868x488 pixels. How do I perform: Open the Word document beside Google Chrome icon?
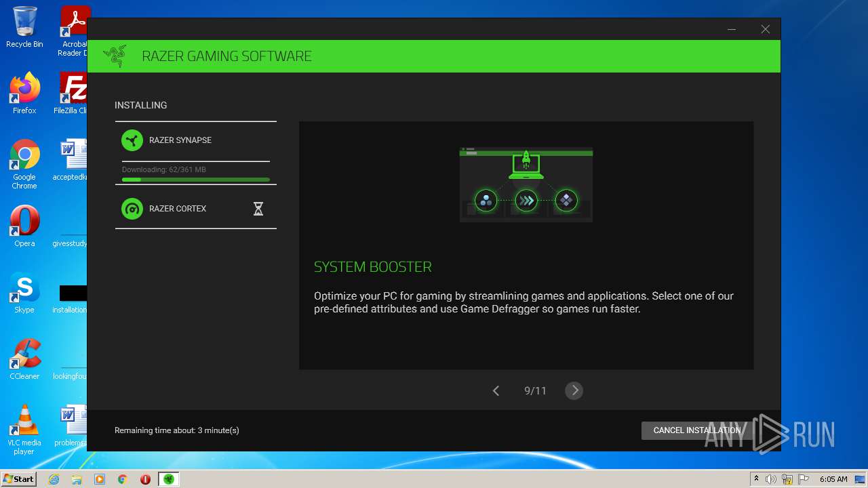click(72, 161)
